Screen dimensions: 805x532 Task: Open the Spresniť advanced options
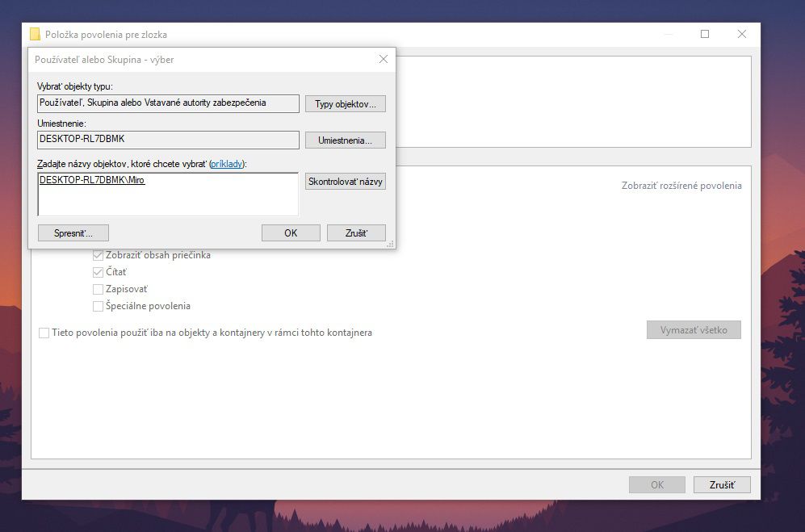(x=73, y=233)
